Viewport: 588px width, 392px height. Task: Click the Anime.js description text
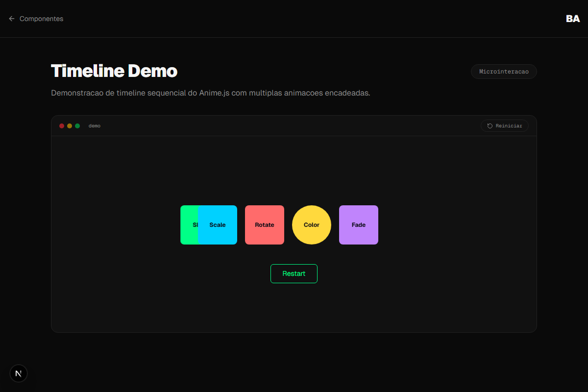point(211,93)
